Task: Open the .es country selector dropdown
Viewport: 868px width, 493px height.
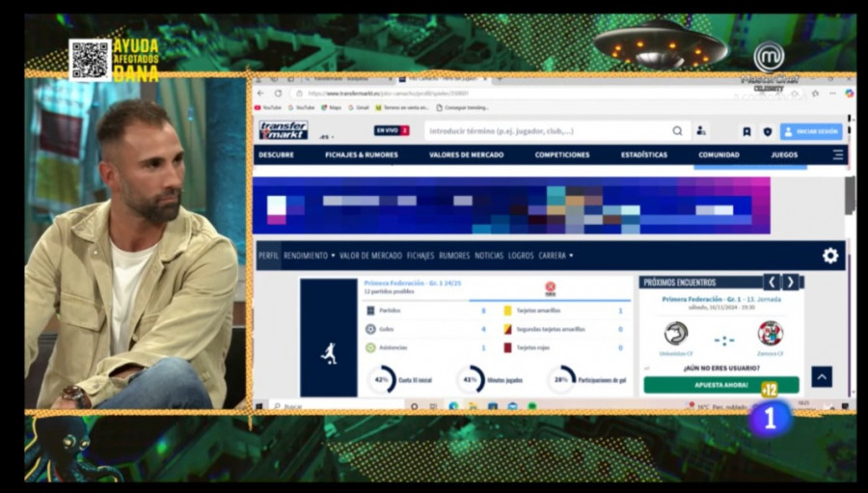Action: tap(327, 137)
